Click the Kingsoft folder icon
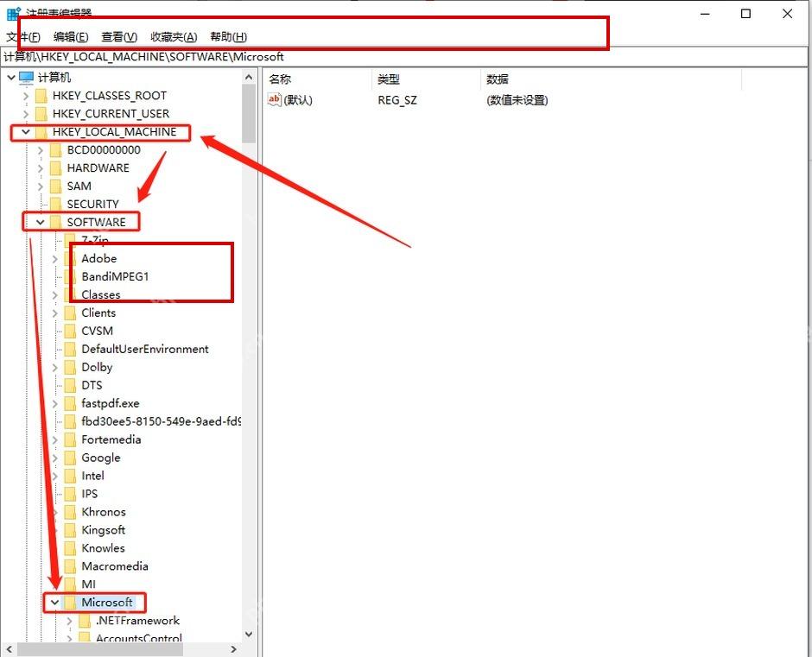The width and height of the screenshot is (812, 657). pos(70,530)
